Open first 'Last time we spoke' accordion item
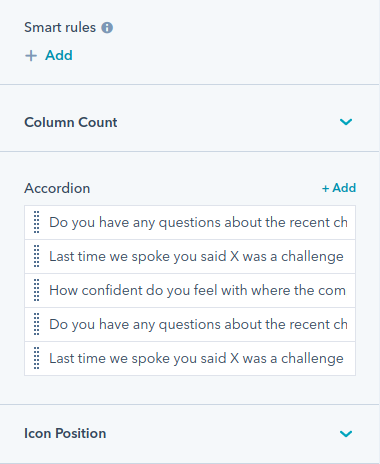The image size is (380, 464). tap(190, 256)
